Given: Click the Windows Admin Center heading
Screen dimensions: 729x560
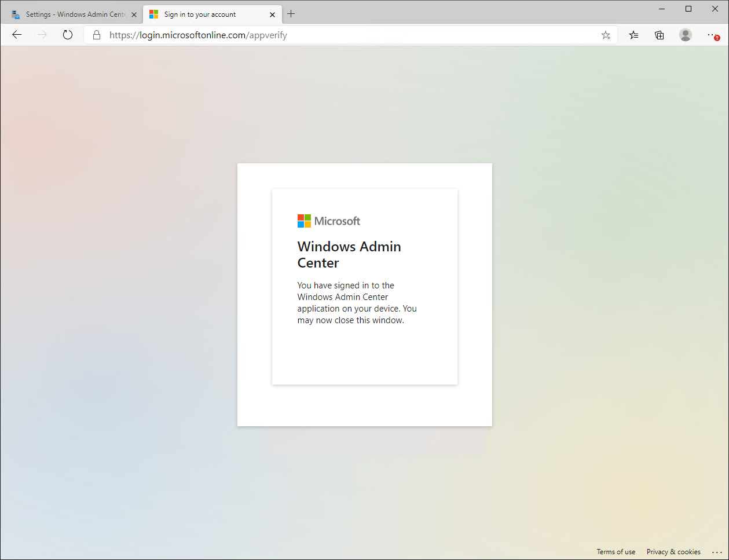Looking at the screenshot, I should [349, 255].
